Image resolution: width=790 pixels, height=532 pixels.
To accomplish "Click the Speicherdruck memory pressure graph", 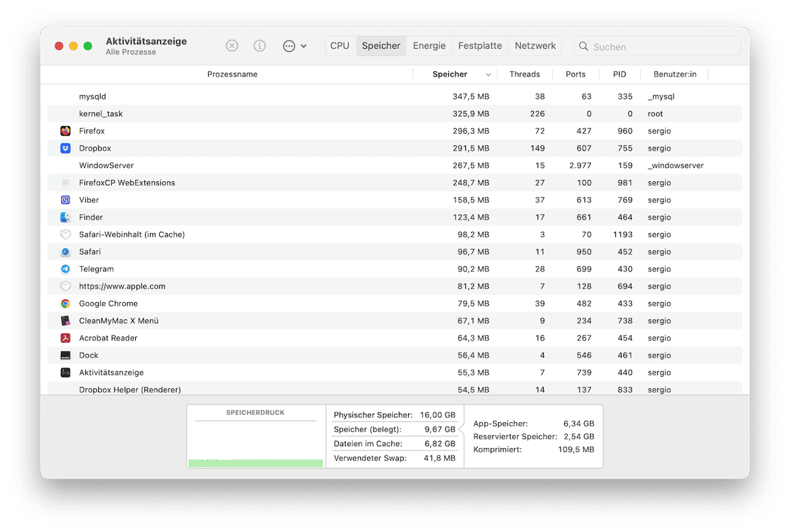I will [256, 437].
